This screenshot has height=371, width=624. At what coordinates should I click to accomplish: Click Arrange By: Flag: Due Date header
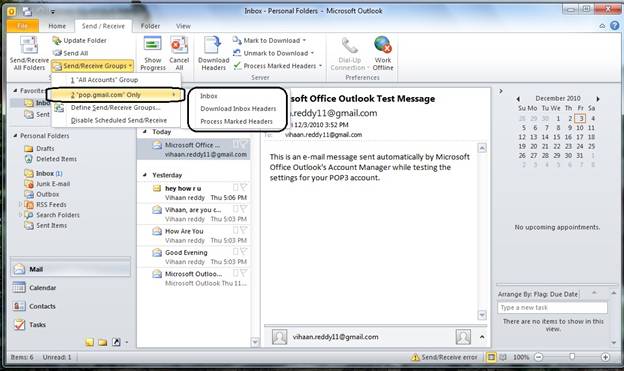click(x=538, y=294)
